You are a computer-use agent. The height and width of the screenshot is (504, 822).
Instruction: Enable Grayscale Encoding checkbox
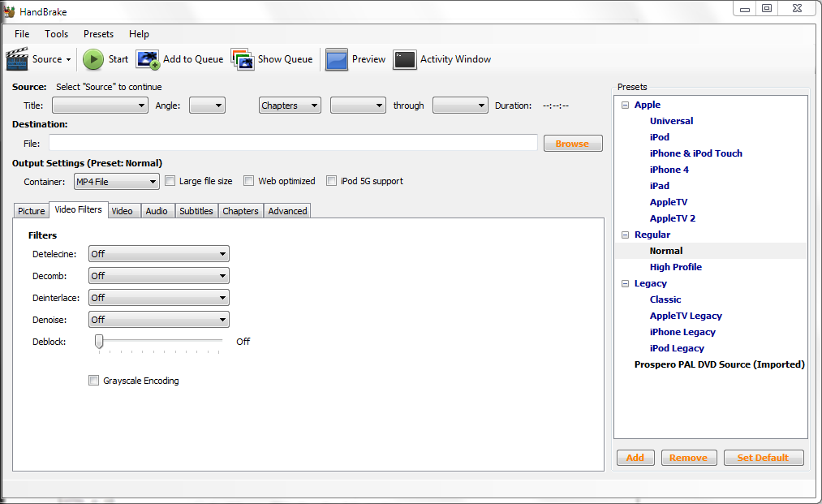pyautogui.click(x=94, y=381)
